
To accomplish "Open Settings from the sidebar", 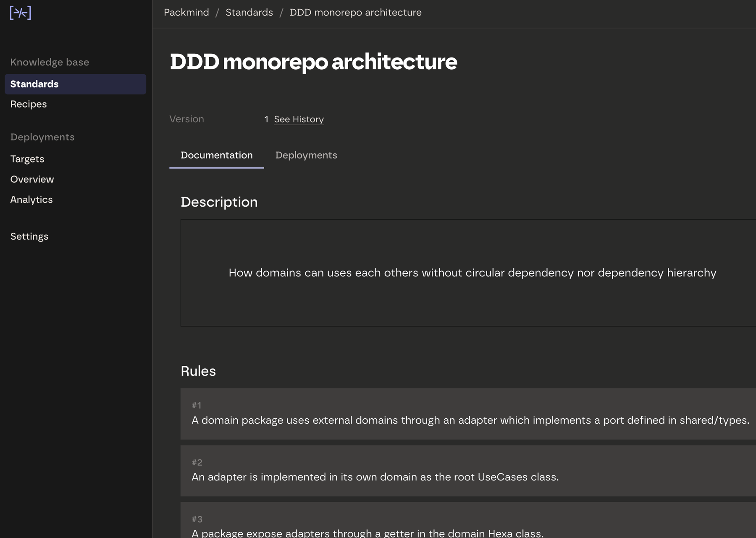I will click(x=29, y=236).
